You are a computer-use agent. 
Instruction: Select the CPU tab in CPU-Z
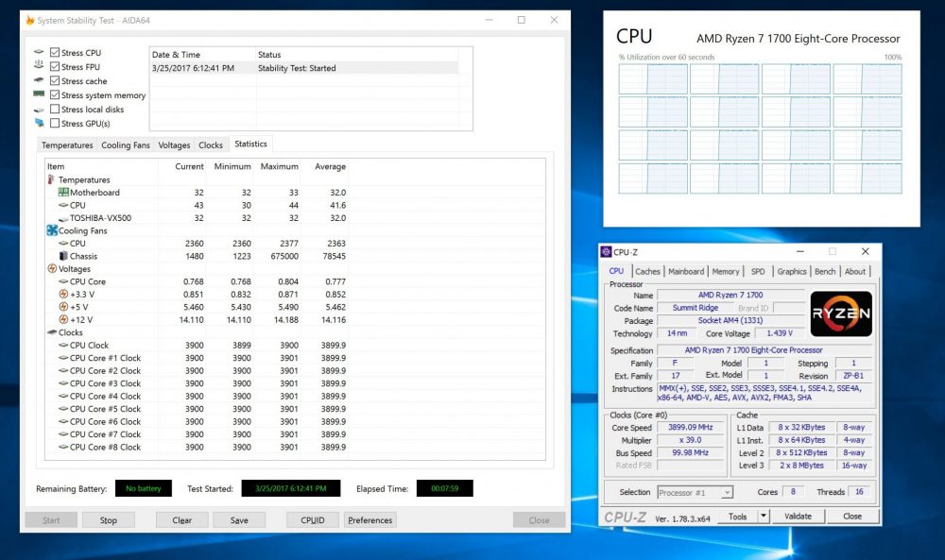[616, 271]
